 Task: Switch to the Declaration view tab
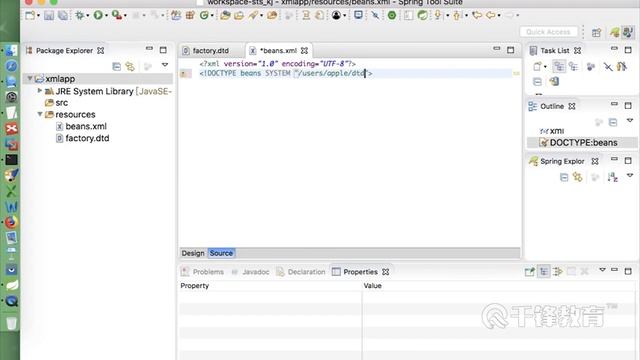pyautogui.click(x=301, y=272)
